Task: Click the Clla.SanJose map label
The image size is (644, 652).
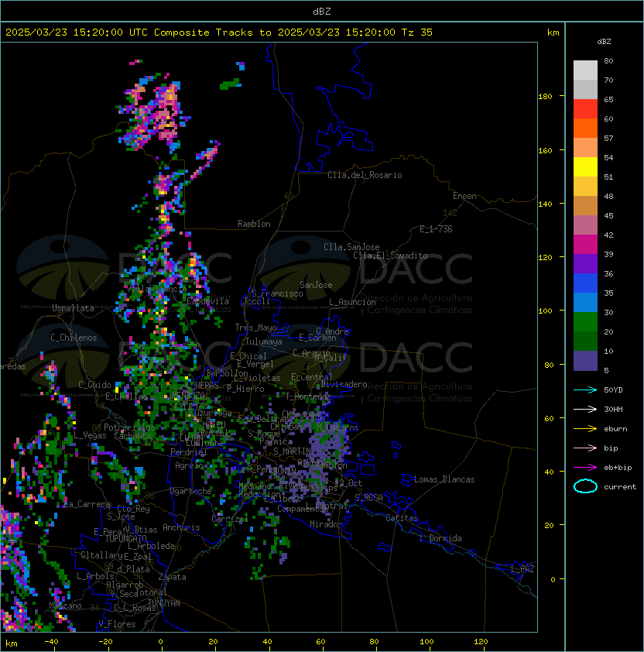Action: (351, 247)
